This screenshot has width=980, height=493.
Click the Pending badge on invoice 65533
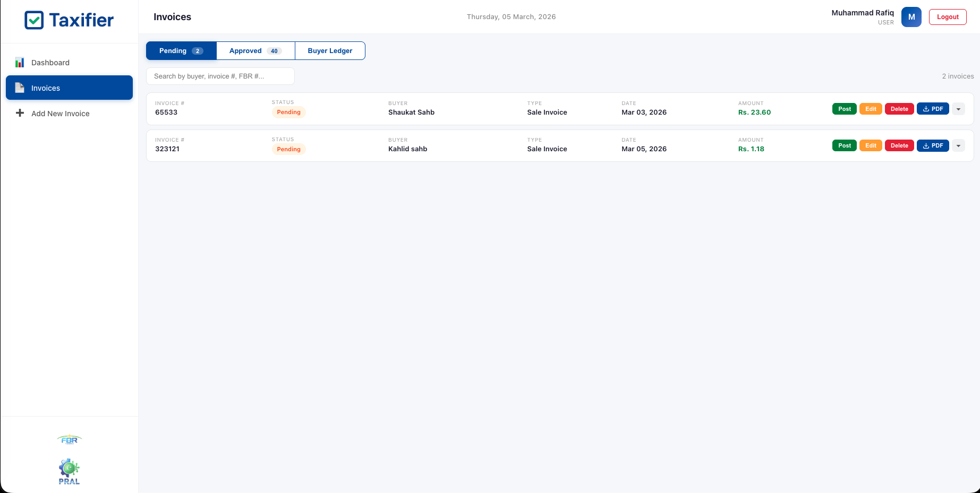point(288,112)
